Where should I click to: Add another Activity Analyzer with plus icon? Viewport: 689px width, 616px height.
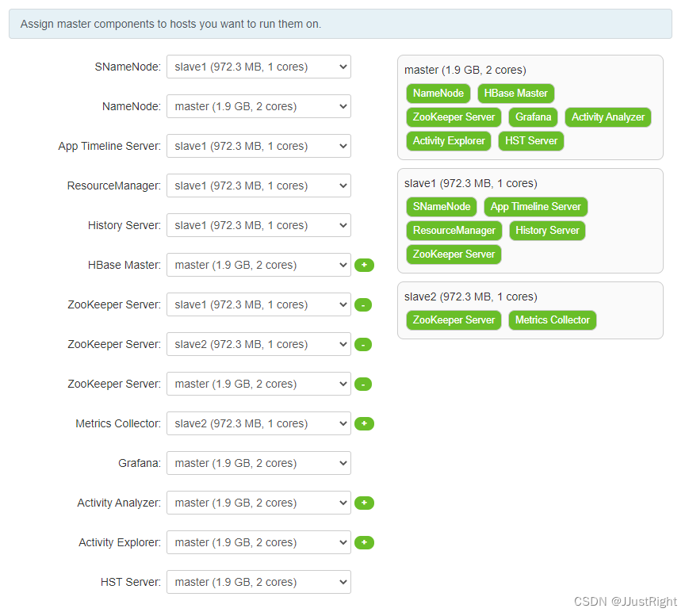point(364,503)
